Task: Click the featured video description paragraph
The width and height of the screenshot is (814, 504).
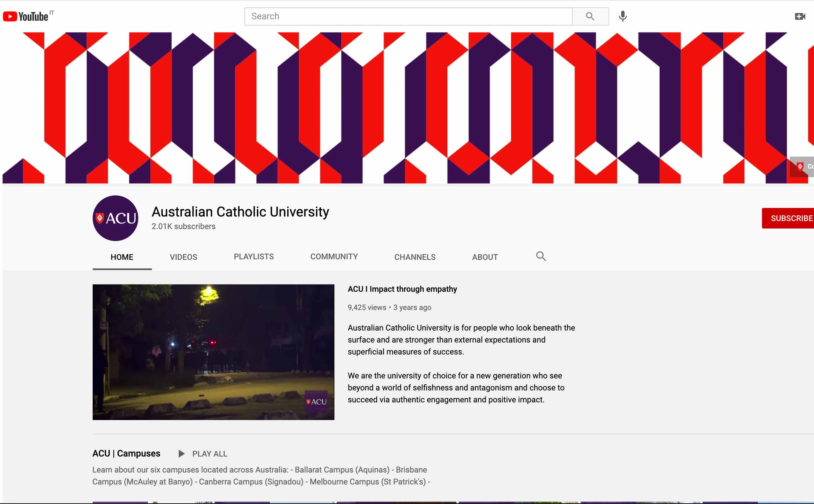Action: coord(461,364)
